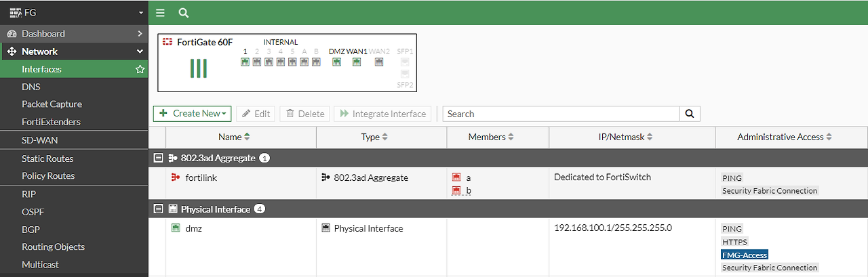Click member a port icon in fortilink row
The width and height of the screenshot is (868, 277).
click(x=457, y=177)
